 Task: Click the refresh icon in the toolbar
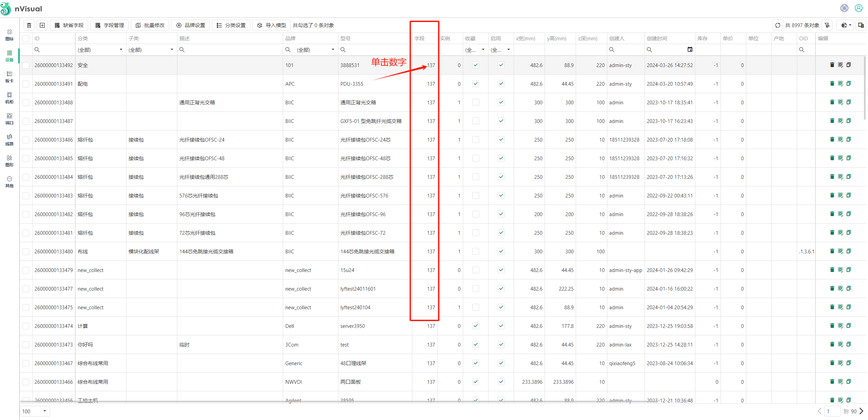[777, 25]
